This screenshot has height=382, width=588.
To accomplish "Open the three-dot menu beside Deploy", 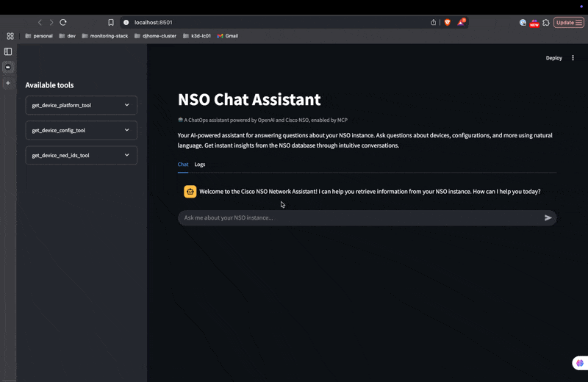I will pos(573,58).
